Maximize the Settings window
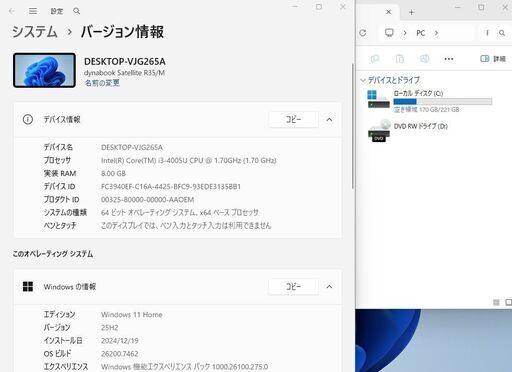 319,7
